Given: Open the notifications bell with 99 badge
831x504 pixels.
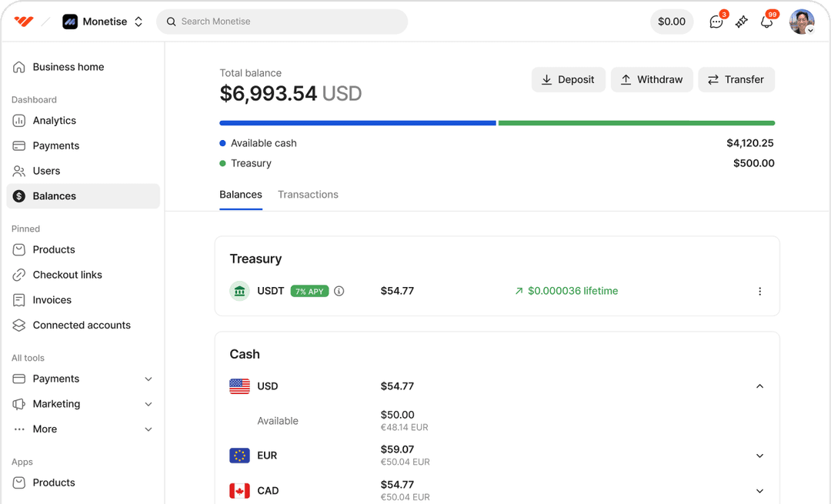Looking at the screenshot, I should [766, 22].
